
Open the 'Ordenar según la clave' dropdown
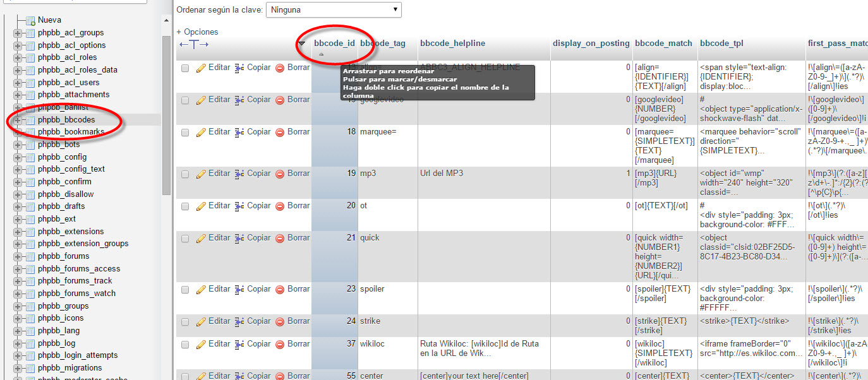tap(334, 10)
